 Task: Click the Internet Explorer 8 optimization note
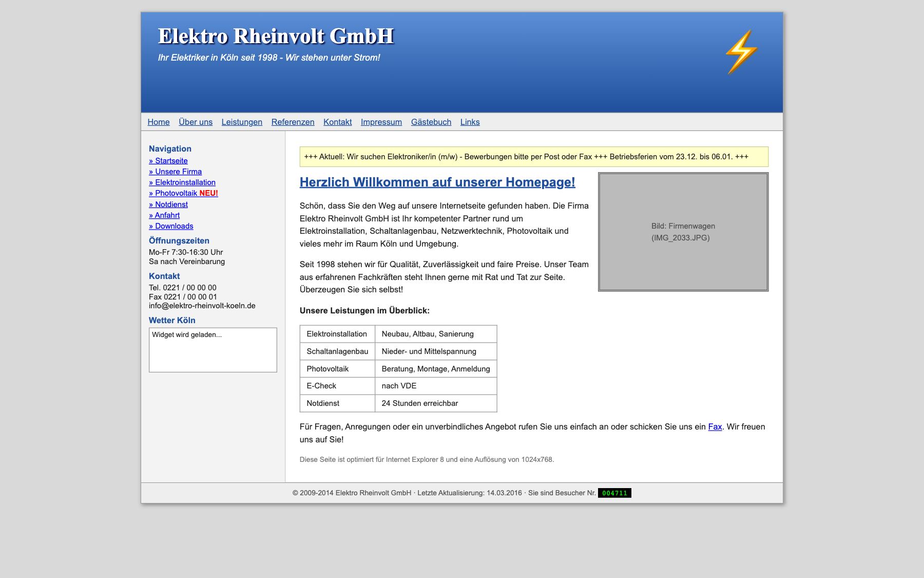(427, 459)
